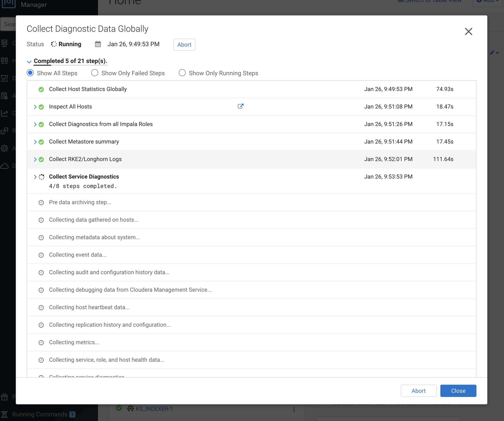Select Show Only Running Steps
The image size is (504, 421).
coord(182,73)
